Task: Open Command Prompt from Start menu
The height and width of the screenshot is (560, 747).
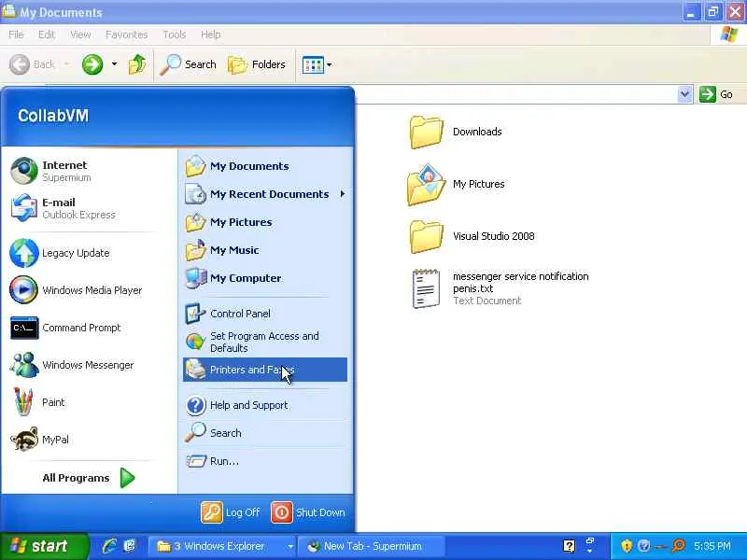Action: coord(88,328)
